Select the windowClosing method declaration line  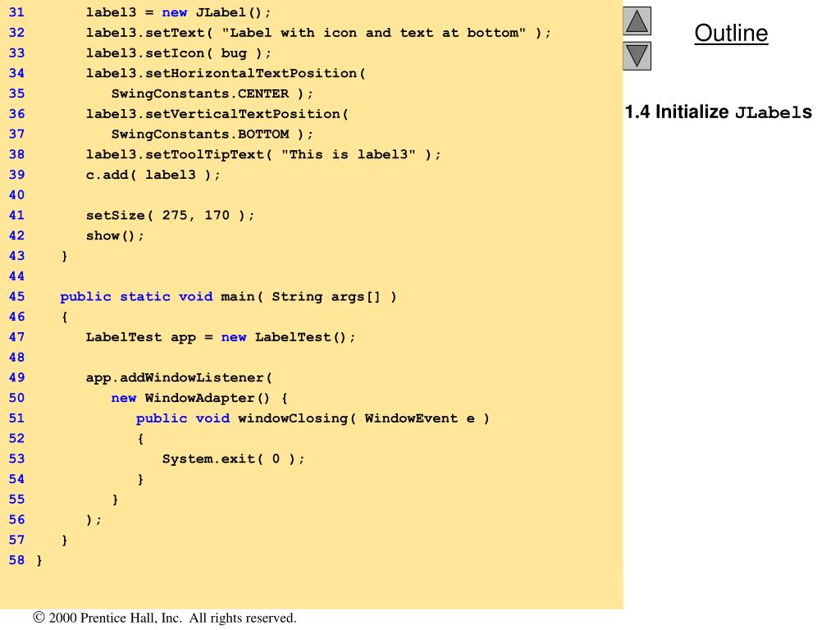[313, 418]
